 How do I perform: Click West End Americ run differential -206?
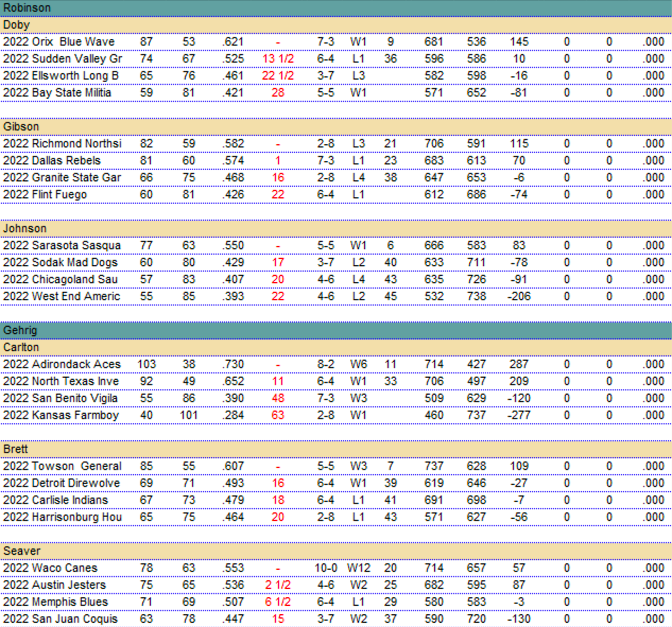click(x=519, y=297)
